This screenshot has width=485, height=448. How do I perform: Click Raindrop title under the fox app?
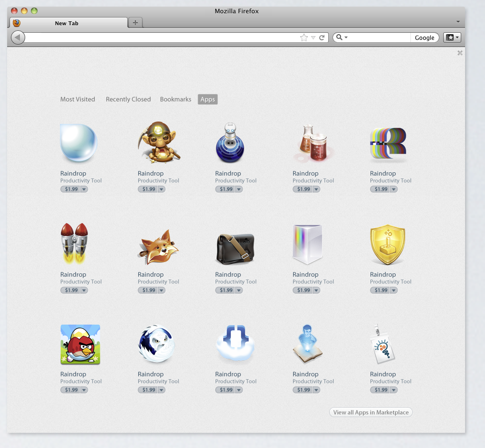(x=151, y=274)
